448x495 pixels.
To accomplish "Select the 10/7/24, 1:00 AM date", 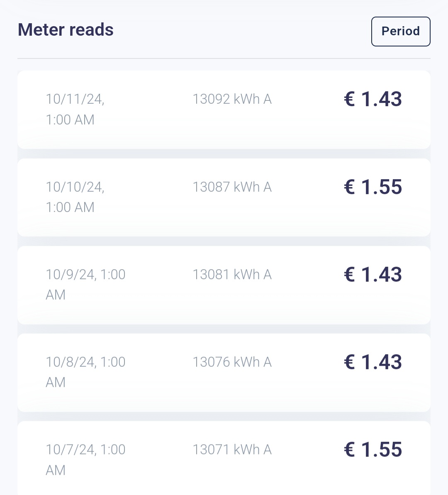I will (85, 460).
